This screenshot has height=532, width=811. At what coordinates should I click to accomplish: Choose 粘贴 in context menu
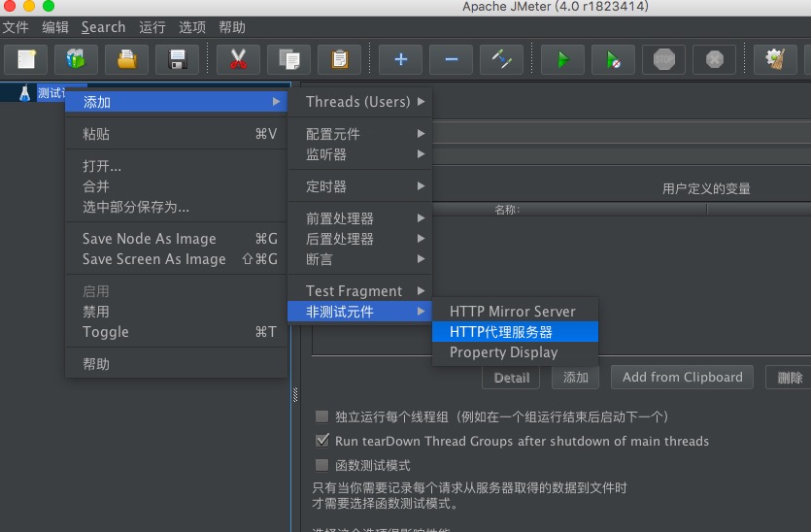(x=177, y=134)
